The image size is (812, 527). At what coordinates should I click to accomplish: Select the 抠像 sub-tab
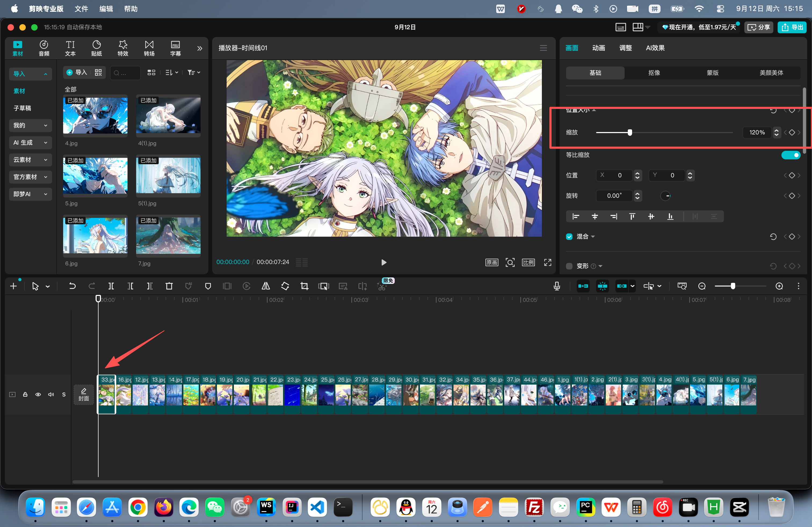[x=654, y=73]
